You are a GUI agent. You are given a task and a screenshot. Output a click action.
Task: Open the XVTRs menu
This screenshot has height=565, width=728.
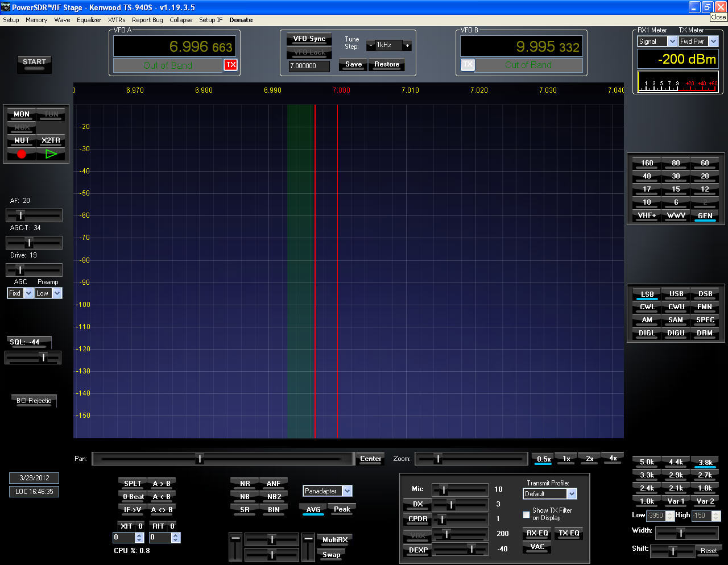click(117, 20)
